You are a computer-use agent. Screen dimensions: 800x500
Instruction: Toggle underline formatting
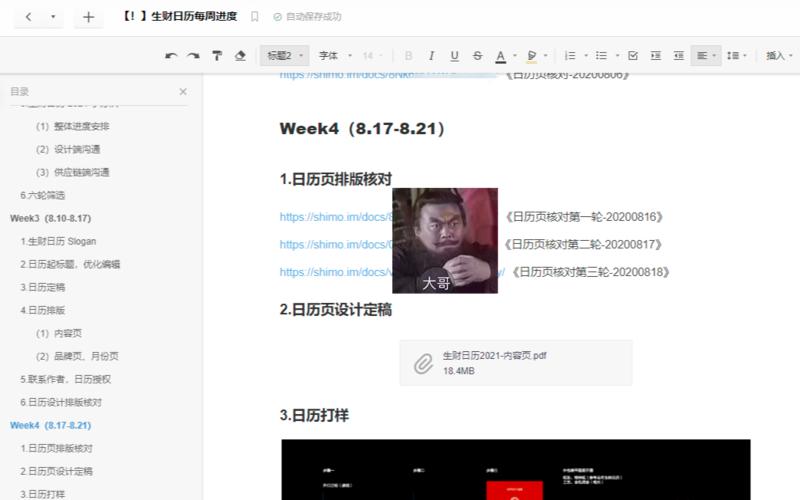click(x=455, y=56)
